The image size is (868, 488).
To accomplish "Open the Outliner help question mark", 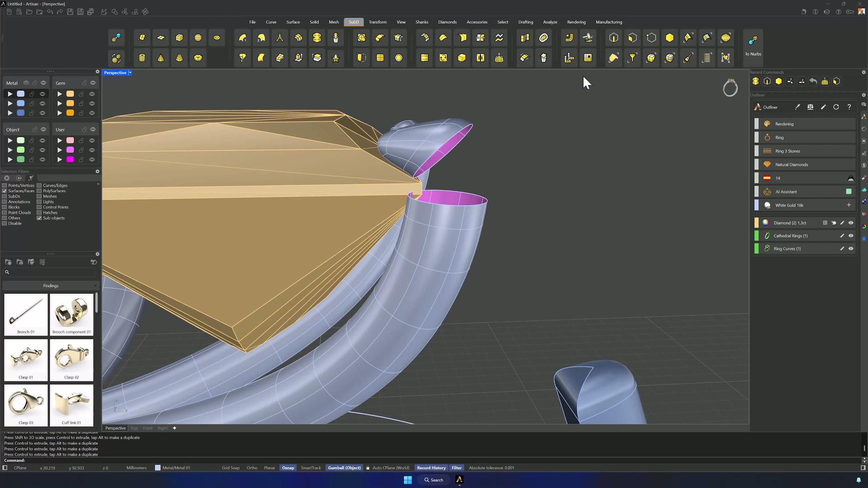I will (x=849, y=107).
